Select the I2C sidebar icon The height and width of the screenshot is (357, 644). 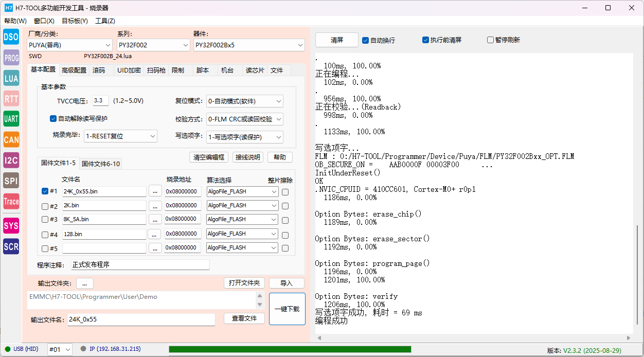[x=11, y=160]
